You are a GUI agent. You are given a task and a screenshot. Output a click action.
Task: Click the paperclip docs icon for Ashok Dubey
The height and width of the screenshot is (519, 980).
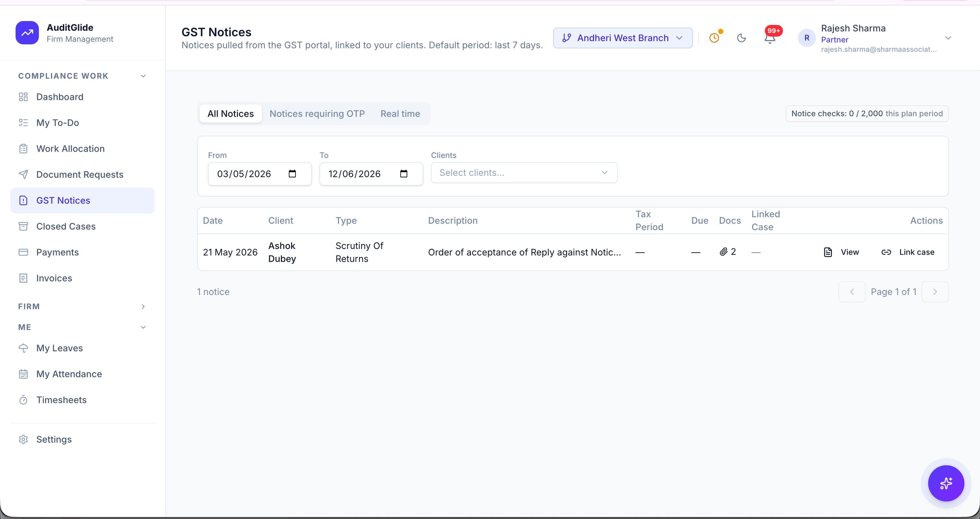click(x=723, y=252)
